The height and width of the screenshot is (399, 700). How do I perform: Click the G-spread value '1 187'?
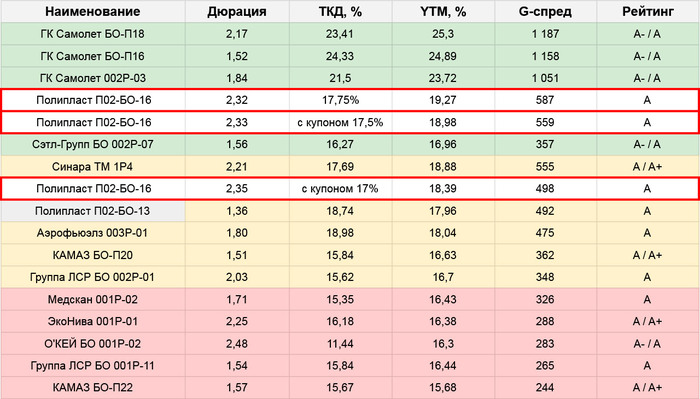tap(545, 34)
